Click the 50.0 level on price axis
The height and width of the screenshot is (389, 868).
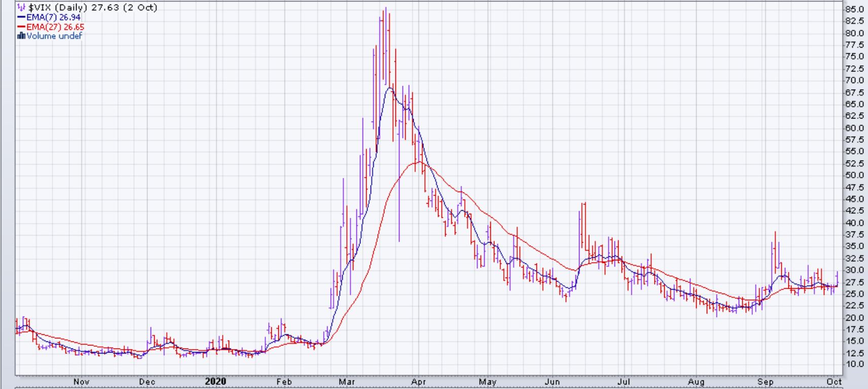point(854,175)
